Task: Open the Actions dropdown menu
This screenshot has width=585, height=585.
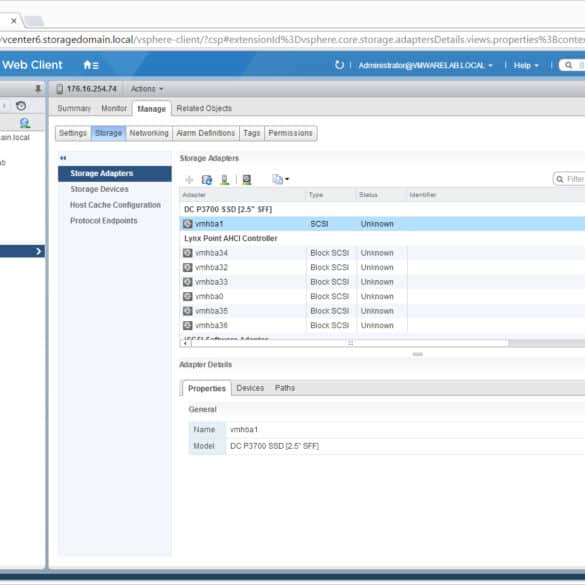Action: coord(147,89)
